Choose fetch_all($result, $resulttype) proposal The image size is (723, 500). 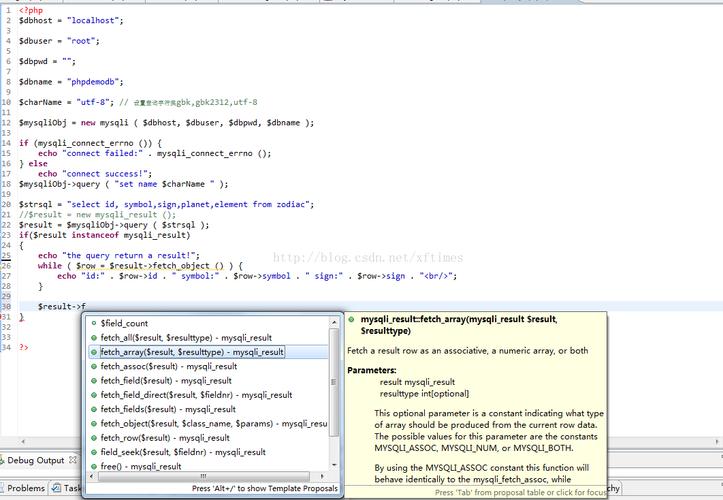tap(186, 338)
